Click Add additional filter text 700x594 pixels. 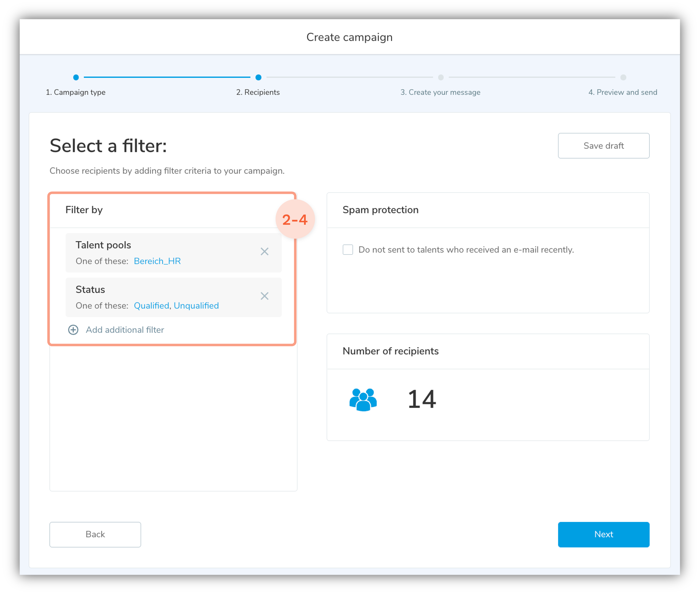125,330
